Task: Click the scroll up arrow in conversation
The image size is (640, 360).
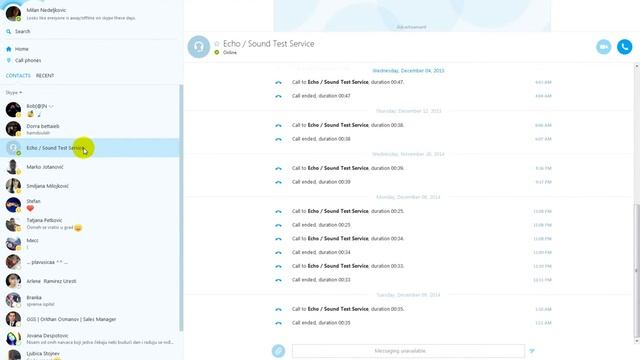Action: [x=636, y=66]
